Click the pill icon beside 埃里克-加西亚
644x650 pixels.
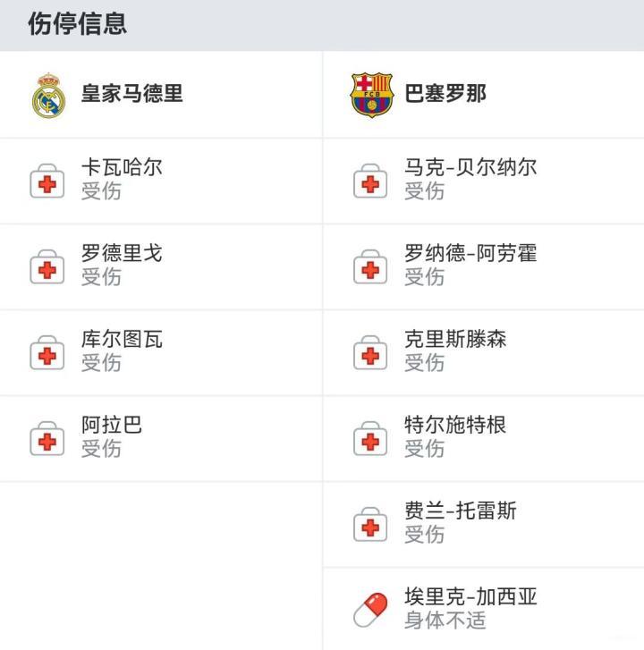(370, 610)
